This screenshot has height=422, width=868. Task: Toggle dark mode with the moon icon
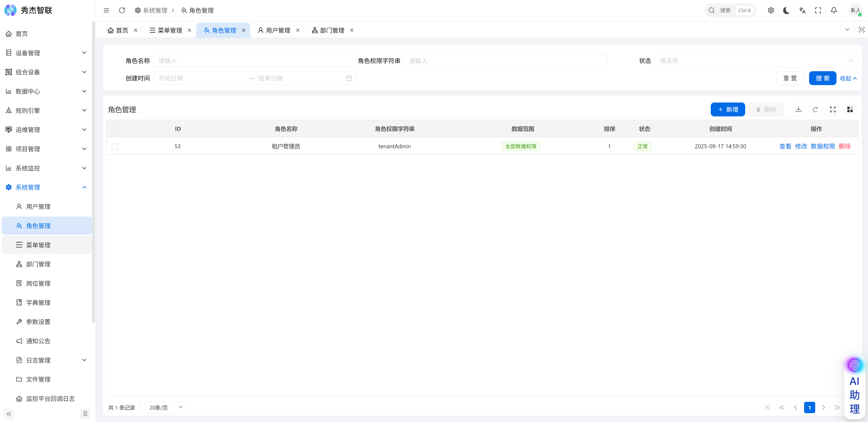[x=786, y=10]
